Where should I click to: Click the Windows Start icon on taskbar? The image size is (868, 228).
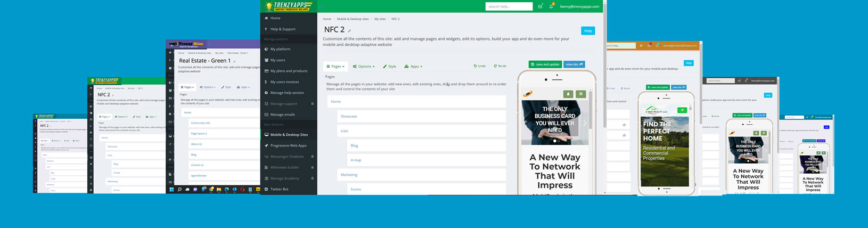(x=171, y=189)
